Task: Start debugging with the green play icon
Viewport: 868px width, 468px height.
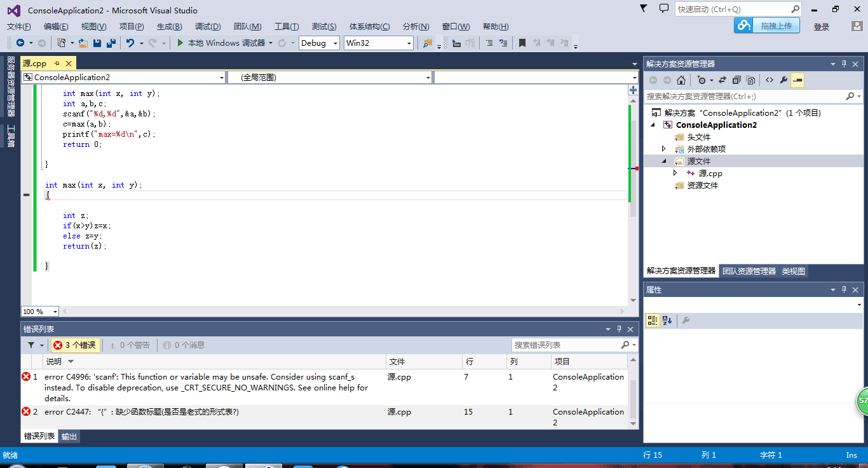Action: (x=180, y=43)
